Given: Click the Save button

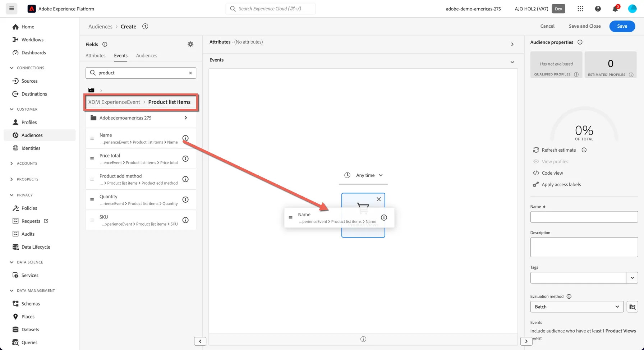Looking at the screenshot, I should pyautogui.click(x=622, y=26).
